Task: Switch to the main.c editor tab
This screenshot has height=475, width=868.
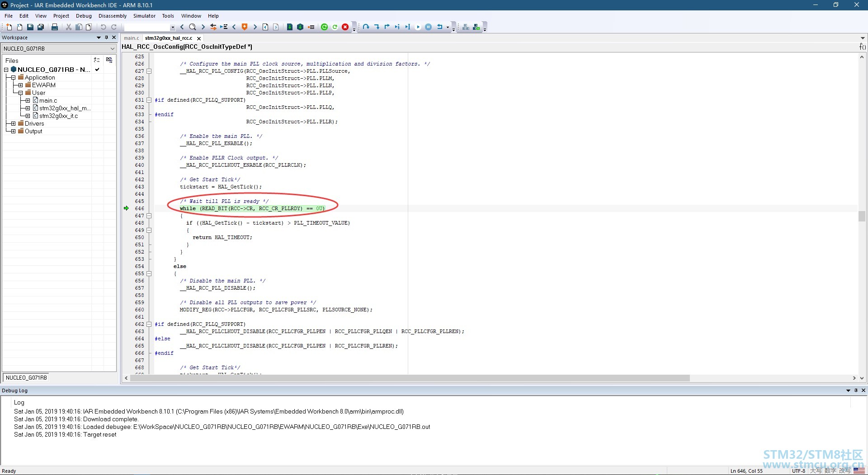Action: 132,38
